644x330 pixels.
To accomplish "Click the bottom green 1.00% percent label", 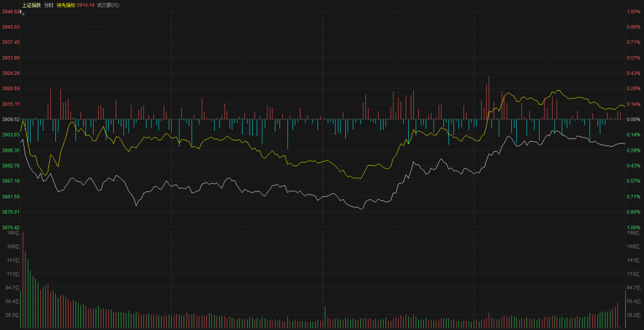I will tap(633, 227).
